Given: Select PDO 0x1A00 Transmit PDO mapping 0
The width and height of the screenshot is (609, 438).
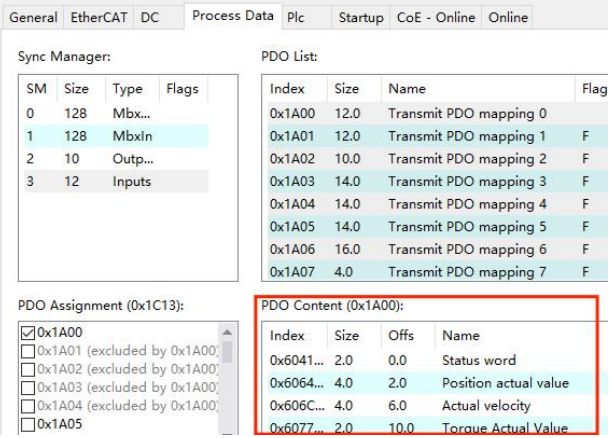Looking at the screenshot, I should click(437, 114).
